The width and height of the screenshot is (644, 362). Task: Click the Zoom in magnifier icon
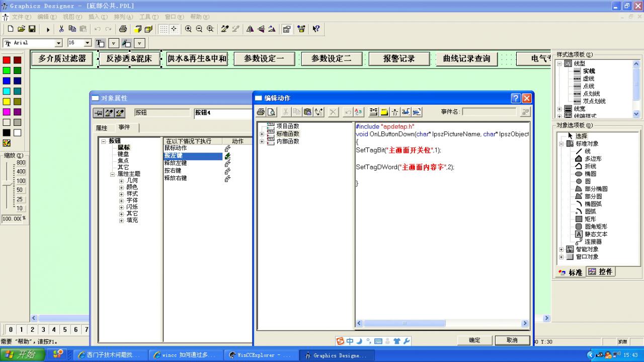[x=188, y=29]
